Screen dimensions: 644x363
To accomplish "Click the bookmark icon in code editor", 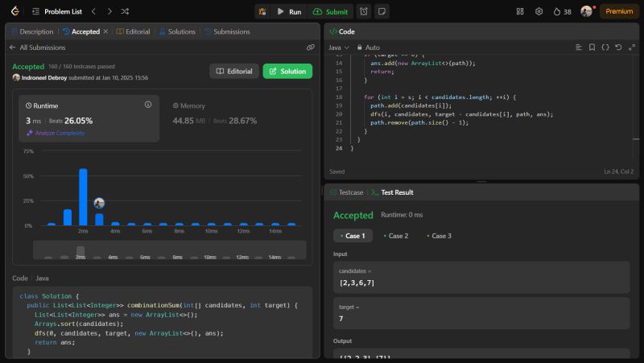I will (592, 47).
